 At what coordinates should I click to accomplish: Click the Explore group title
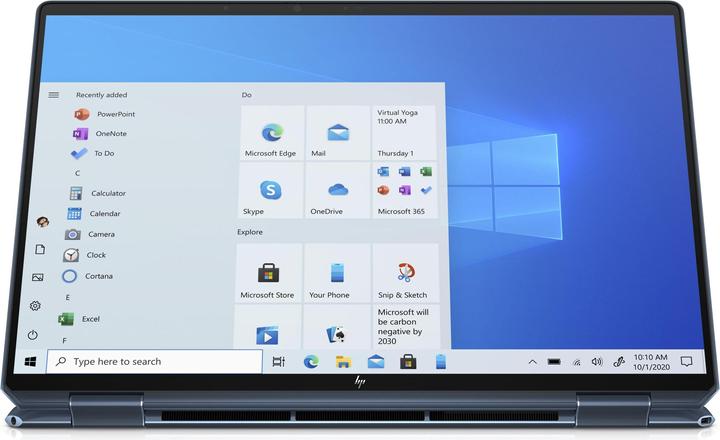pos(250,232)
